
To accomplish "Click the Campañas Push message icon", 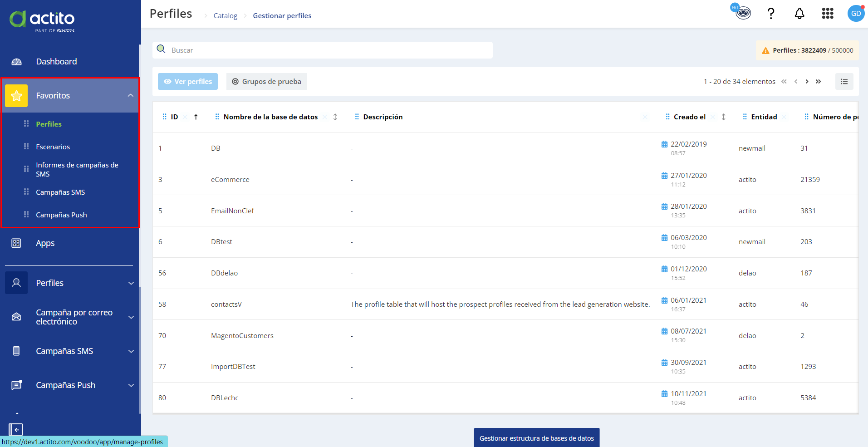I will tap(16, 385).
